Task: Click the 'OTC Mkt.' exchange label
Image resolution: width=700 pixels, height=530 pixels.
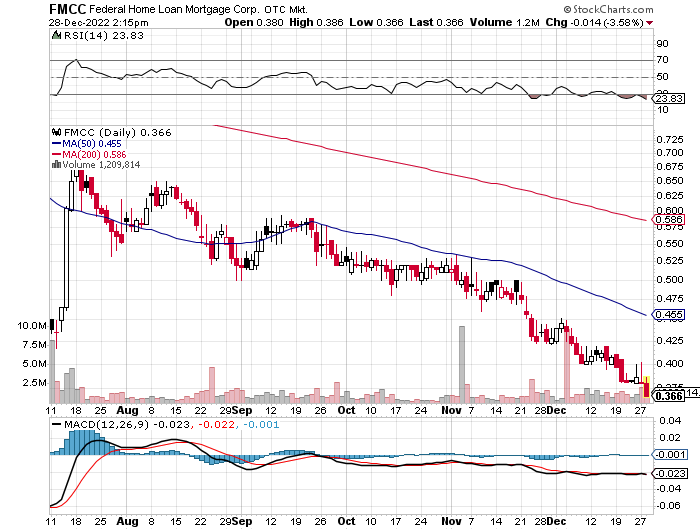Action: (286, 9)
